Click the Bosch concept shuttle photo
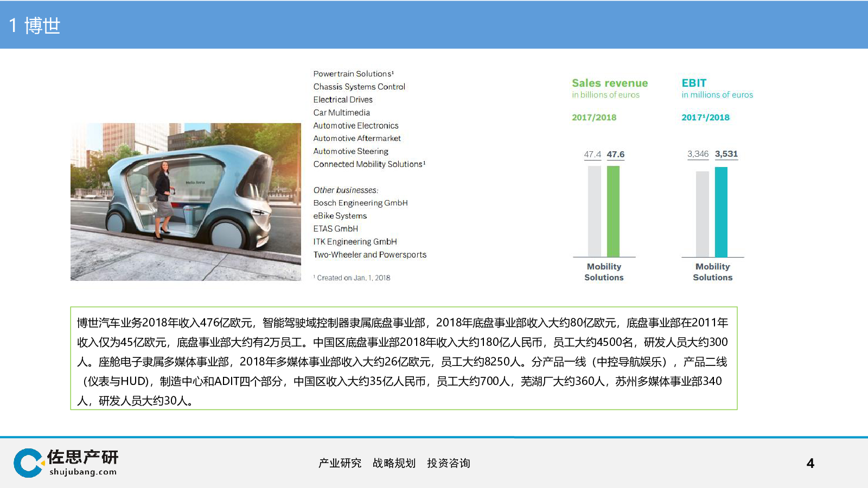This screenshot has width=868, height=488. coord(186,202)
